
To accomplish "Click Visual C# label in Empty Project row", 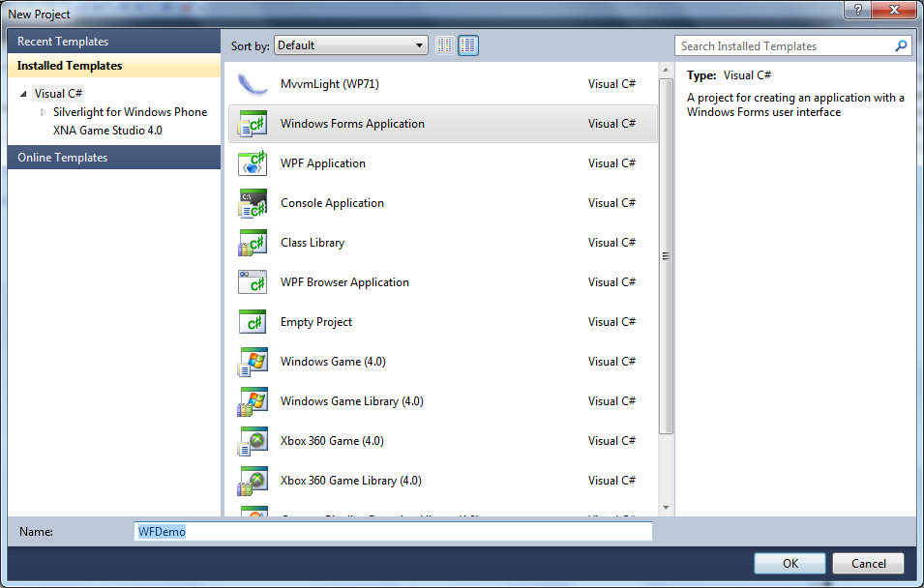I will point(611,322).
